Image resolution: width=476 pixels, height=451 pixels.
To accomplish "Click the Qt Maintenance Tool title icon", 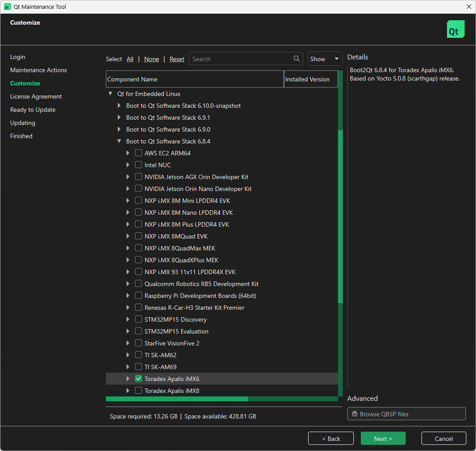I will [7, 7].
